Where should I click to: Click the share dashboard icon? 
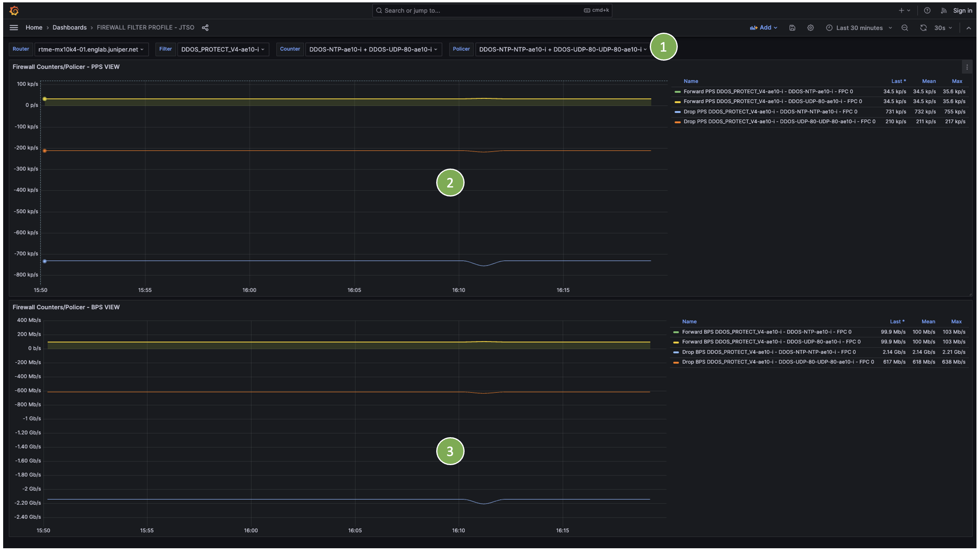[x=205, y=28]
